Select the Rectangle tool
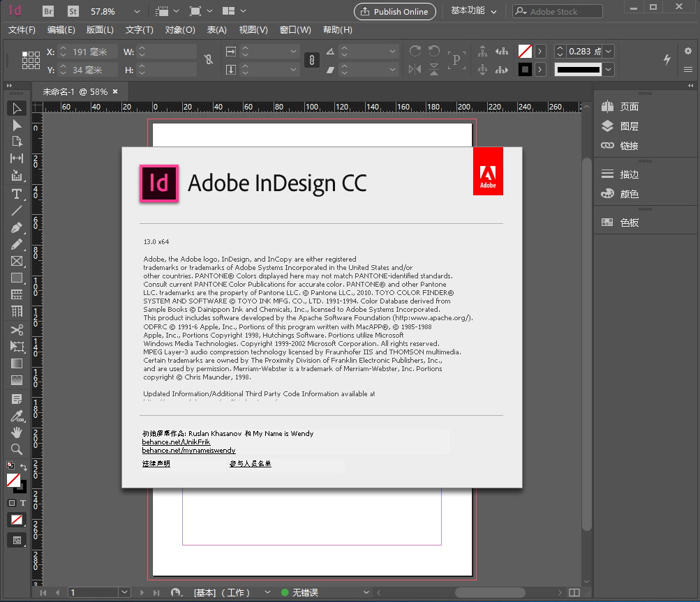Screen dimensions: 700x602 click(x=17, y=278)
